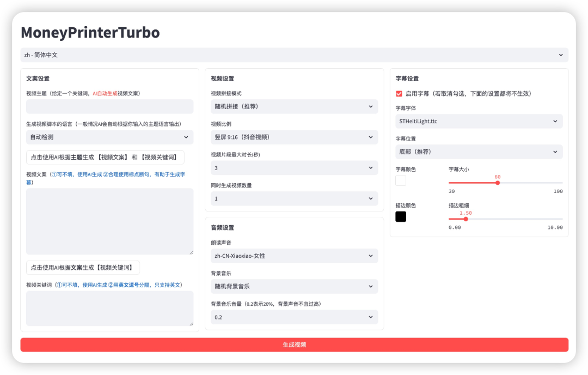Open the zh-CN-Xiaoxiao-女性 voice dropdown

294,256
